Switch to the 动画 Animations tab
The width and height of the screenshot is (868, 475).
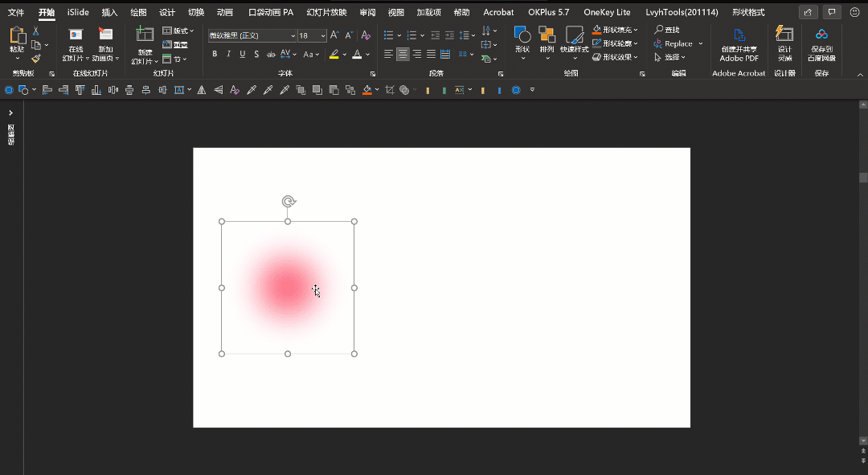tap(225, 12)
